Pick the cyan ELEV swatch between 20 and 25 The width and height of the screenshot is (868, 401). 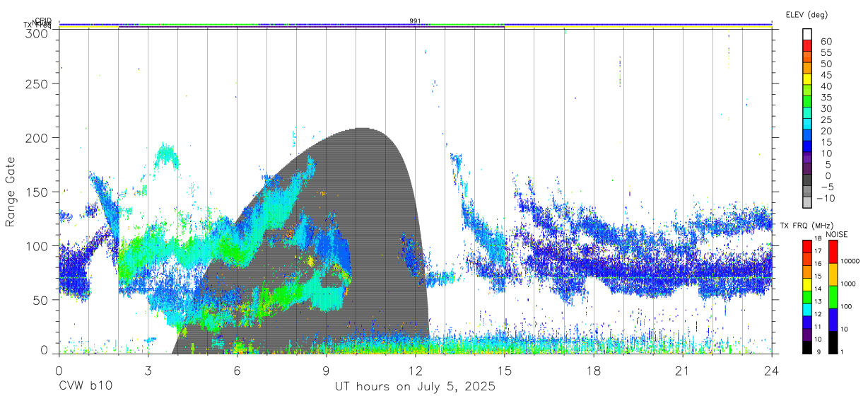click(x=807, y=124)
